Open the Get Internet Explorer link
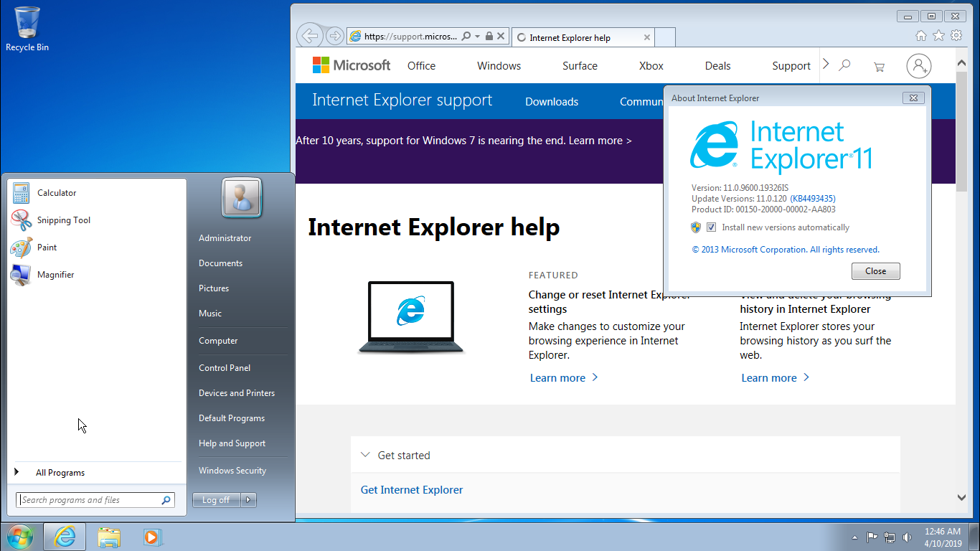980x551 pixels. coord(412,490)
